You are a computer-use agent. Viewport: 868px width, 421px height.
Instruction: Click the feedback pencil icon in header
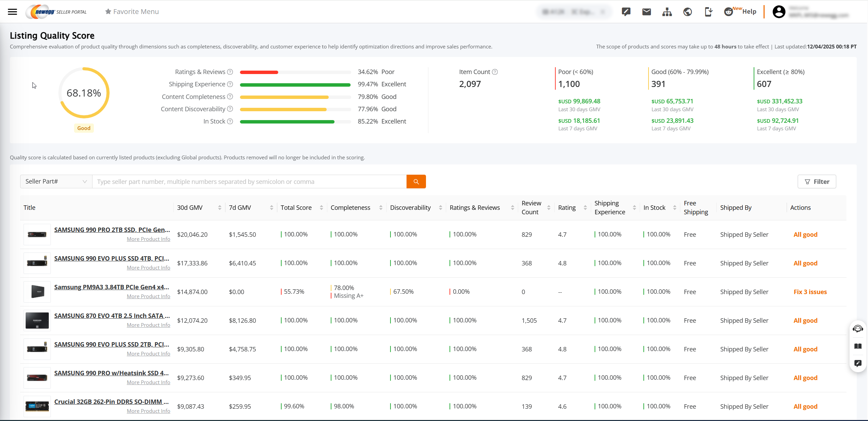tap(626, 12)
